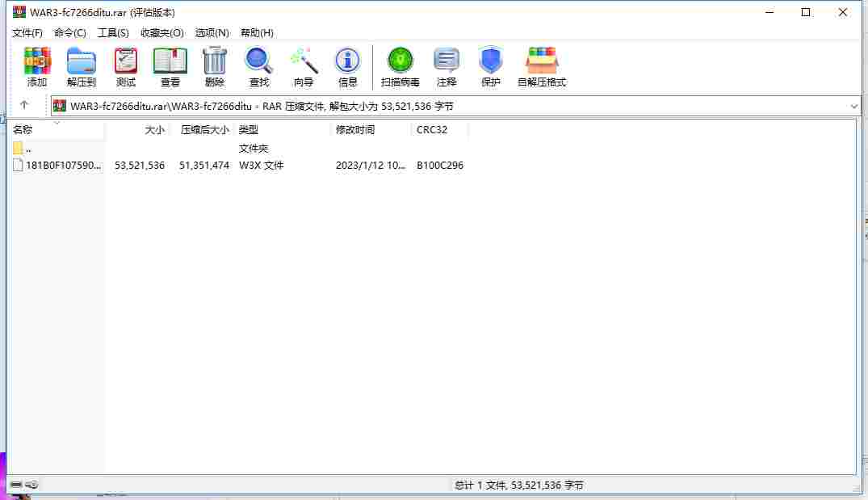
Task: Click the key icon in status bar
Action: point(31,485)
